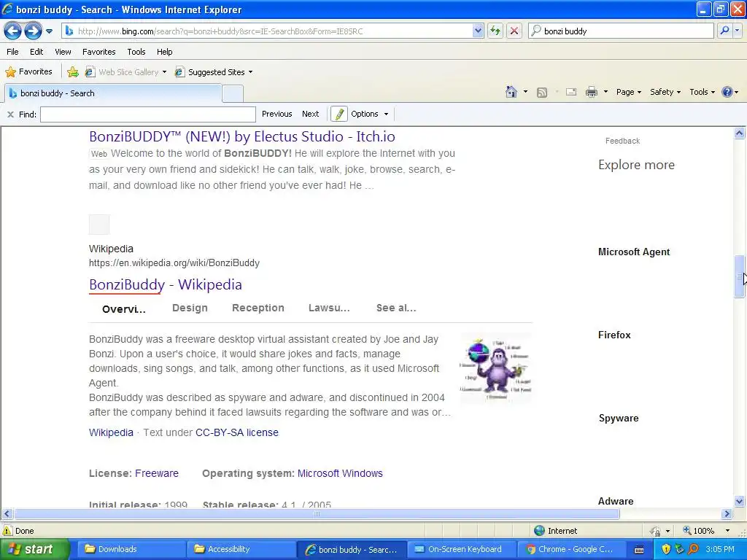Open the Wikipedia source link below summary
Screen dimensions: 747x560
coord(111,432)
